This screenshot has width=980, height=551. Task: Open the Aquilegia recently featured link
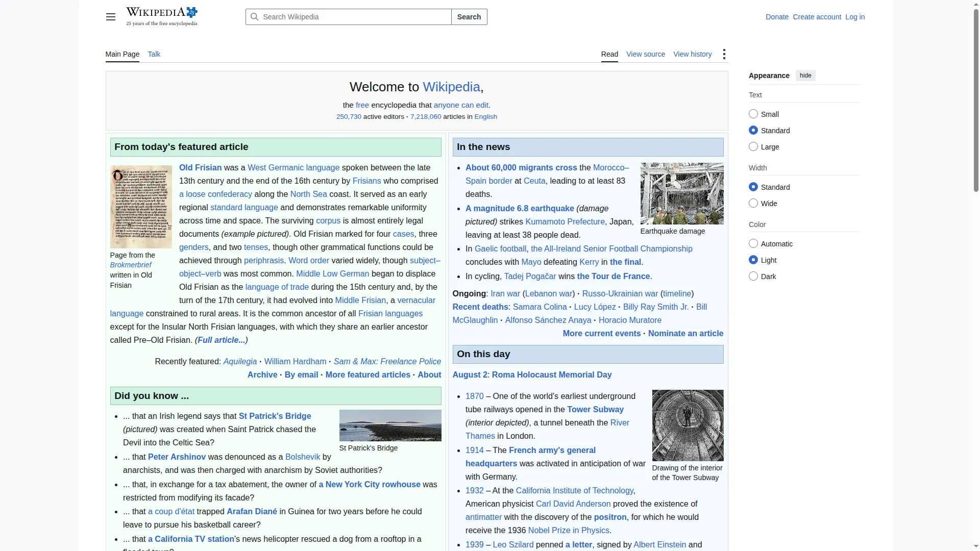(x=240, y=361)
